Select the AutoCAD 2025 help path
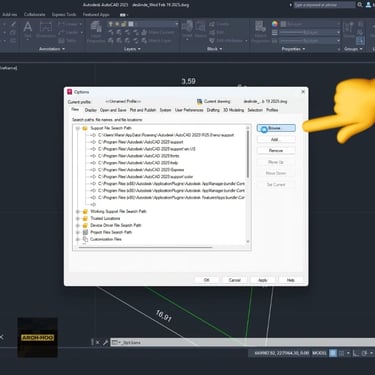375x375 pixels. (138, 163)
